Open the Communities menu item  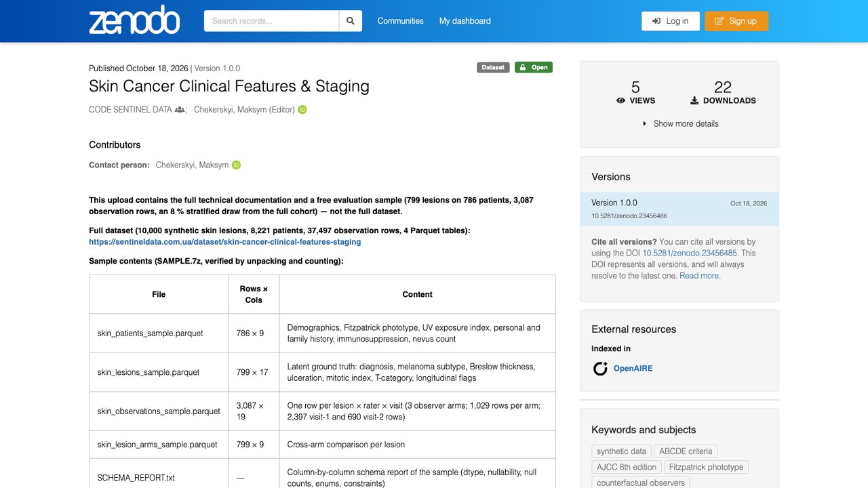401,21
